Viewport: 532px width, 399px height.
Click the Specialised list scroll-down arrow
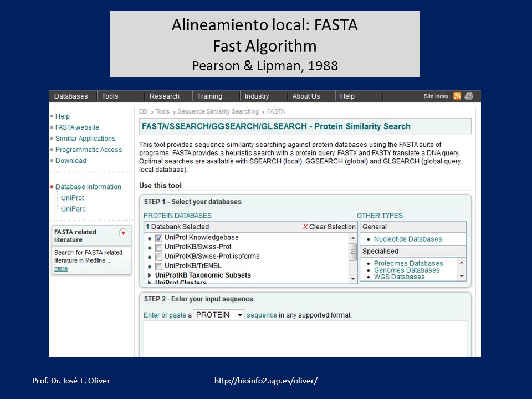click(462, 276)
